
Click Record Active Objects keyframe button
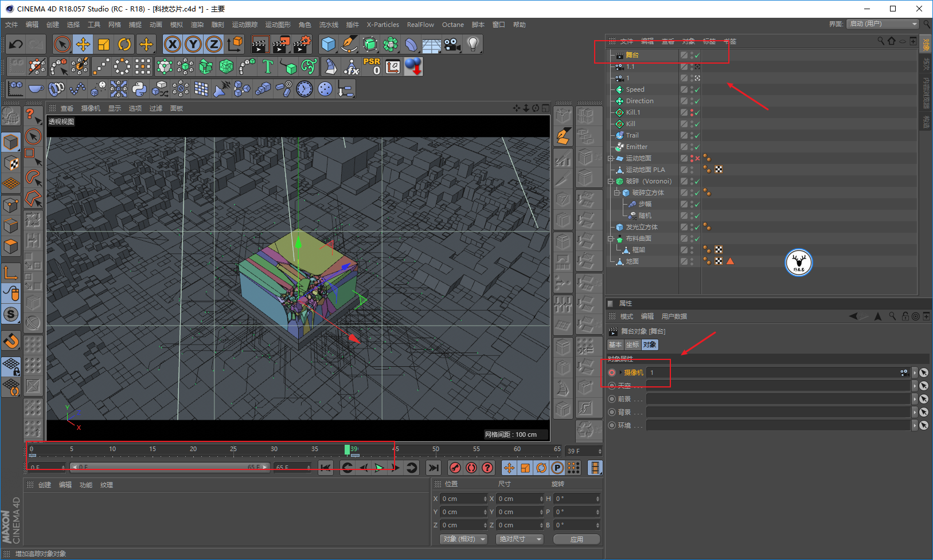455,468
